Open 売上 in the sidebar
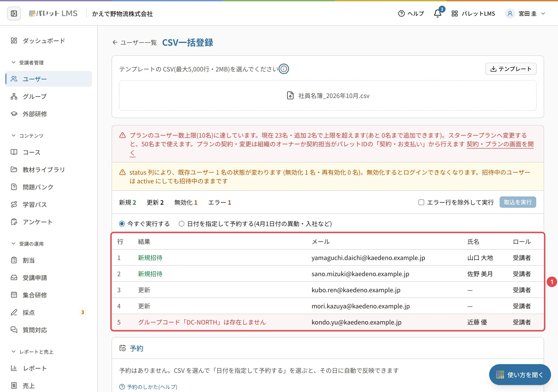The height and width of the screenshot is (392, 558). [x=49, y=386]
